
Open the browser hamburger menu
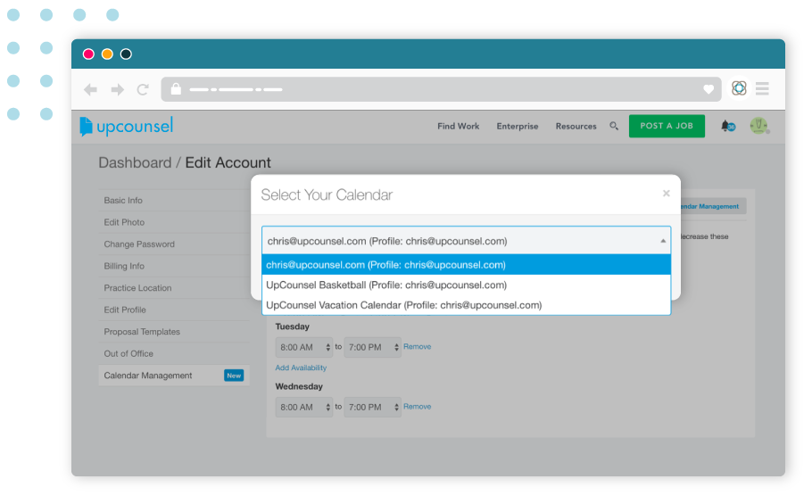(762, 88)
